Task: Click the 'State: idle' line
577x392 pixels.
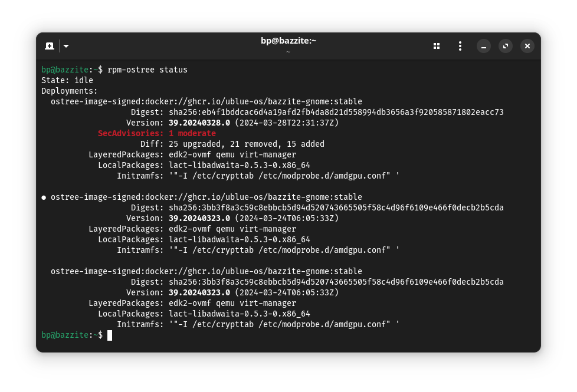Action: coord(67,80)
